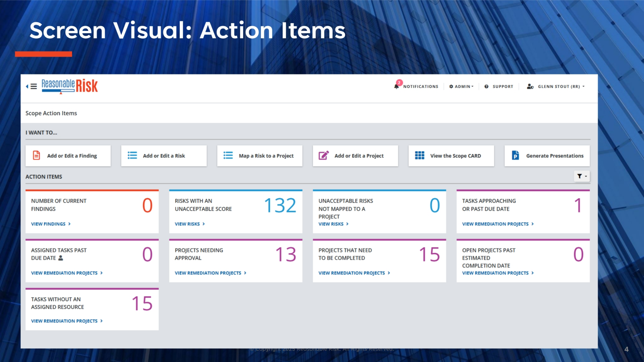Click the 0 count for unmapped unacceptable risks
The height and width of the screenshot is (362, 644).
pos(435,206)
